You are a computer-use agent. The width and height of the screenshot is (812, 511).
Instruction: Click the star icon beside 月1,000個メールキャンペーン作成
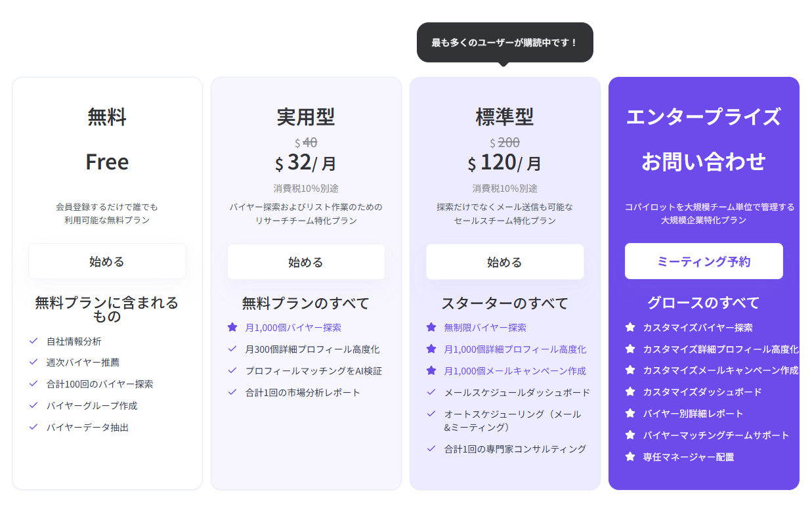(x=431, y=370)
